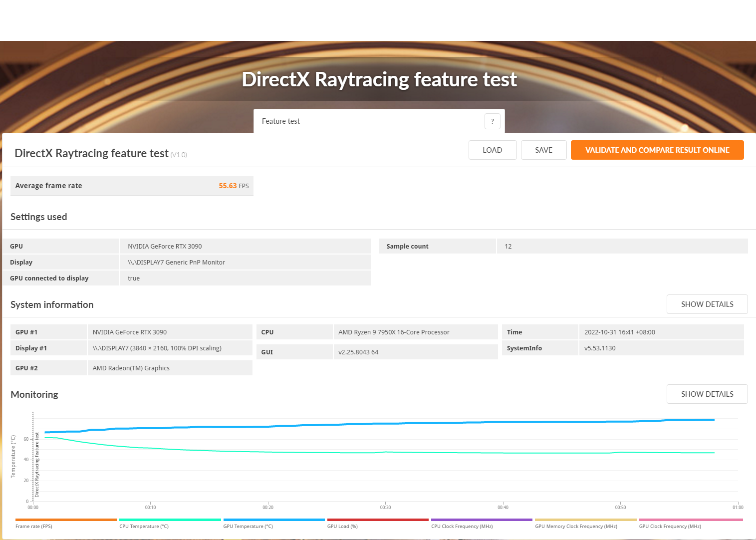Show details for Monitoring section

(x=707, y=394)
